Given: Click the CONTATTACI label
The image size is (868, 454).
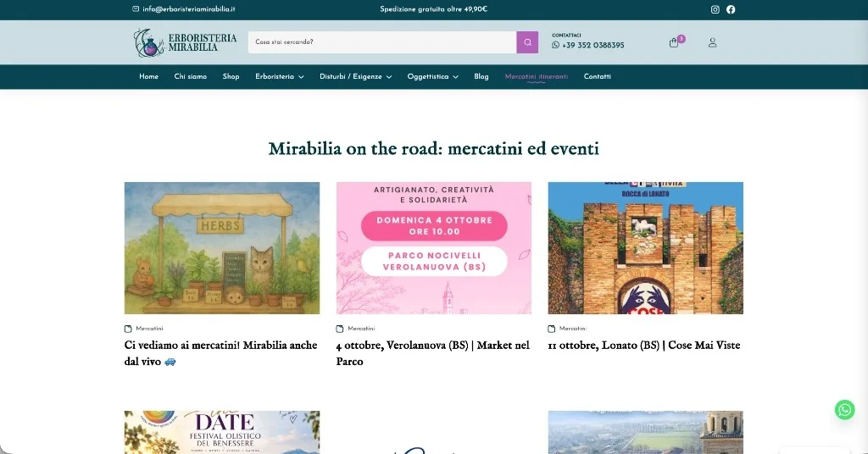Looking at the screenshot, I should [566, 36].
